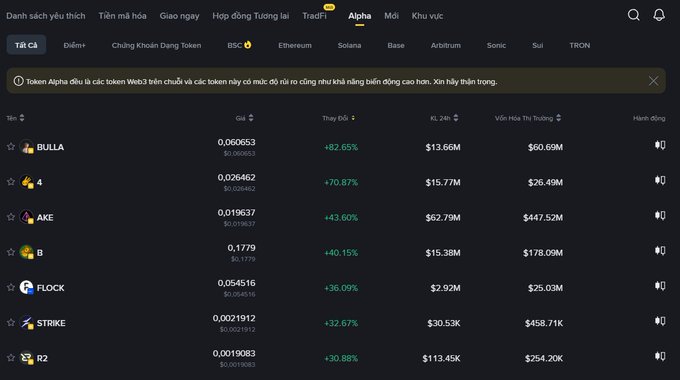680x380 pixels.
Task: Click B market cap $178.09M
Action: coord(543,252)
